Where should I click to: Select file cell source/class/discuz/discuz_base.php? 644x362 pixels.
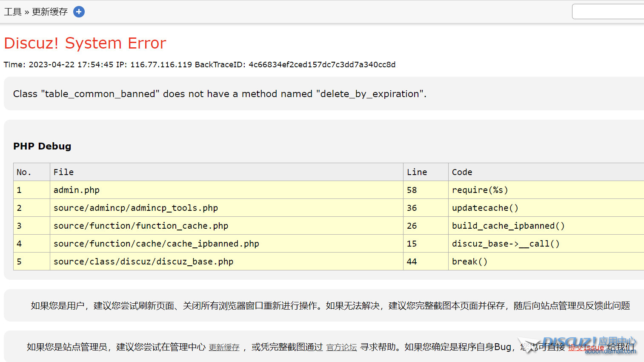tap(227, 261)
